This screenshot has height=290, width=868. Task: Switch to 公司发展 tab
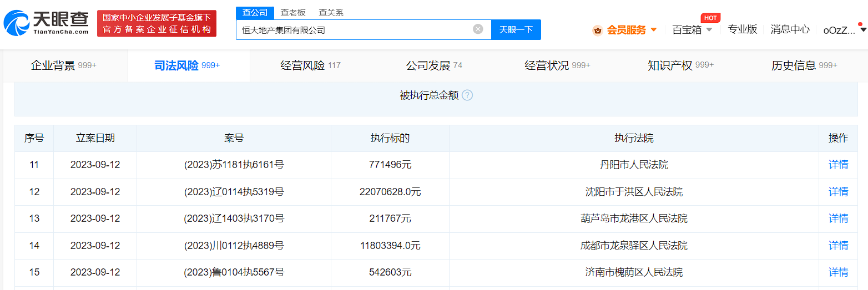(434, 65)
